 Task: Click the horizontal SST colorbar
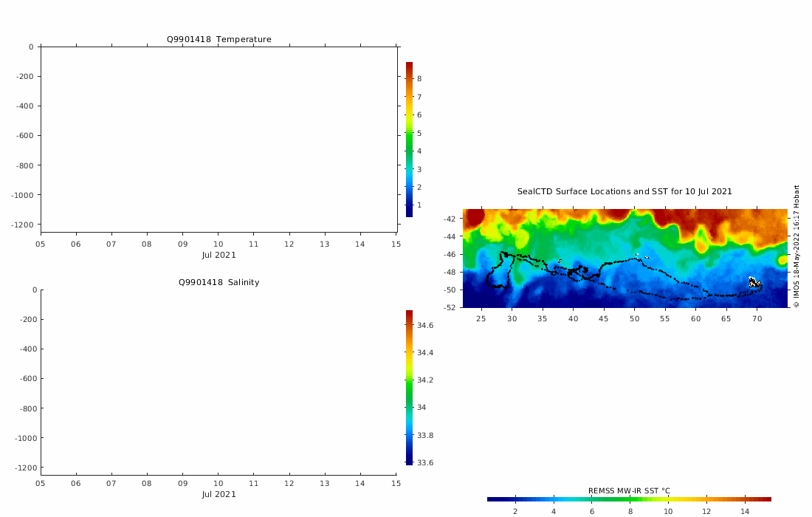(x=629, y=499)
